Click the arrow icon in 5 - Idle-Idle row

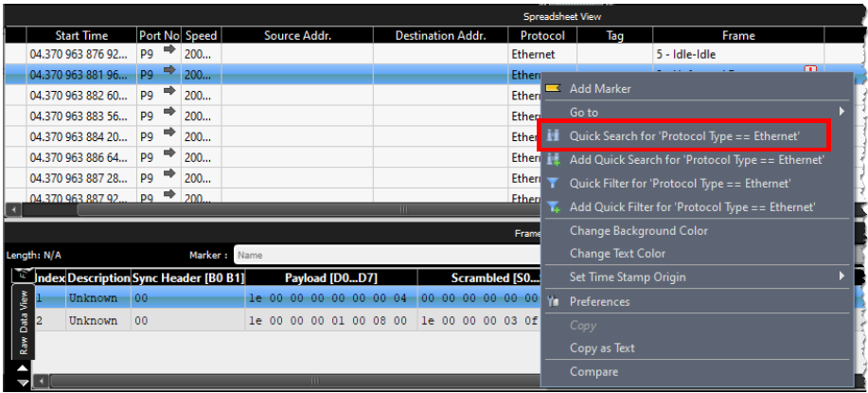(169, 50)
